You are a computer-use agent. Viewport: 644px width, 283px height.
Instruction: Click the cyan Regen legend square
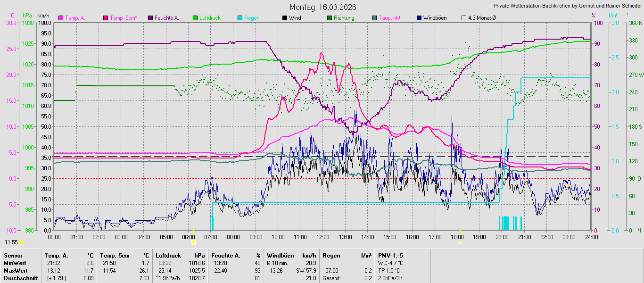pyautogui.click(x=240, y=18)
